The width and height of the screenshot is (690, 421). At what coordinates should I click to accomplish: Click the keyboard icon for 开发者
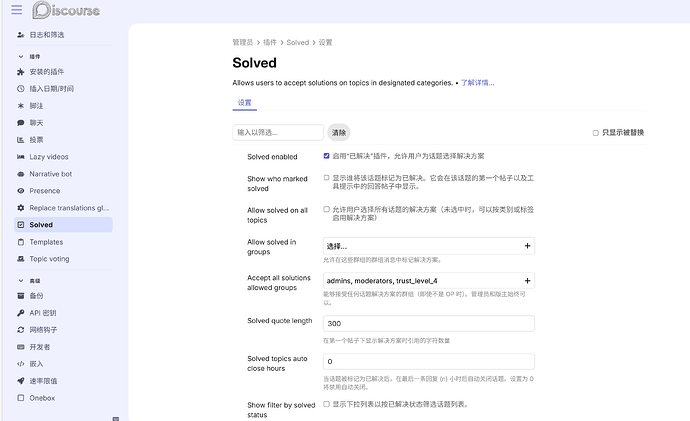(21, 347)
